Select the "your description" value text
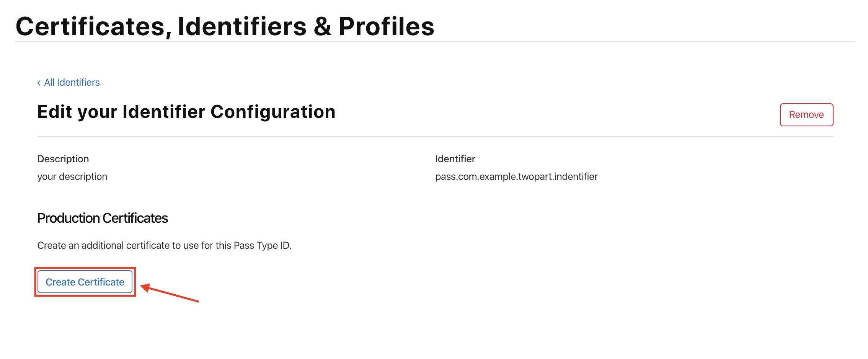The image size is (868, 359). coord(72,176)
